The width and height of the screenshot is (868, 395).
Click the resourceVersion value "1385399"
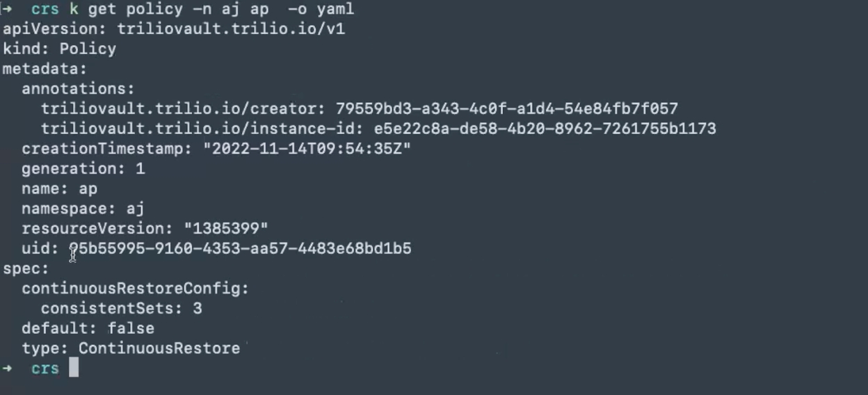(x=225, y=229)
